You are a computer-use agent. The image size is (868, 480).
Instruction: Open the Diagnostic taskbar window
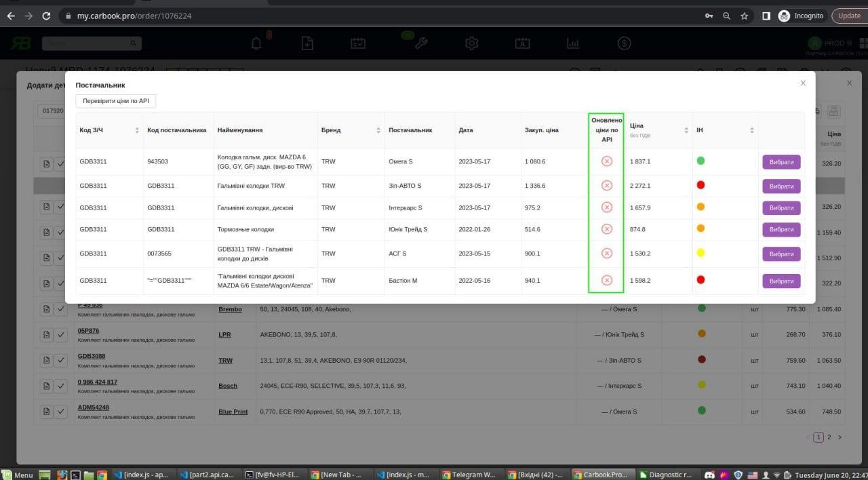tap(667, 475)
